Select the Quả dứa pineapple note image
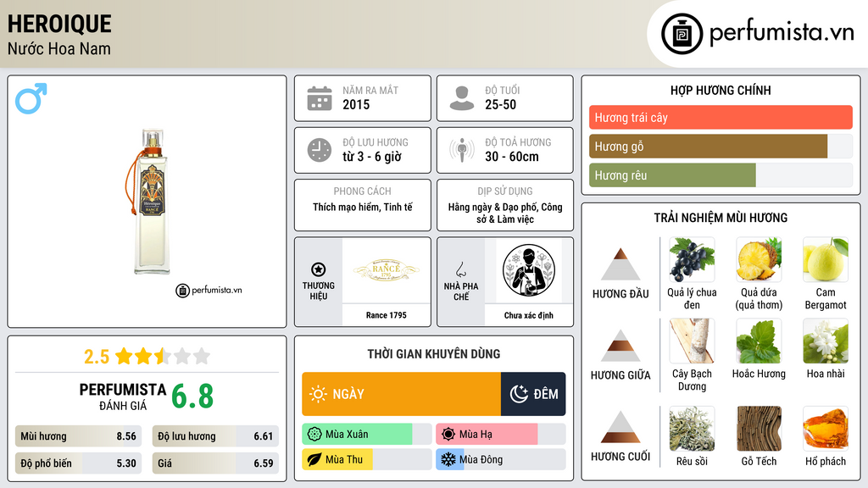The width and height of the screenshot is (868, 488). click(759, 259)
